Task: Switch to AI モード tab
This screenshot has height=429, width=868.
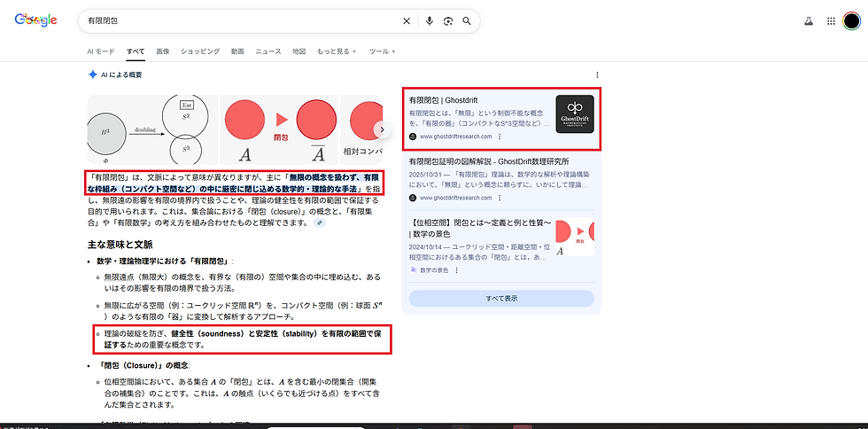Action: [x=101, y=51]
